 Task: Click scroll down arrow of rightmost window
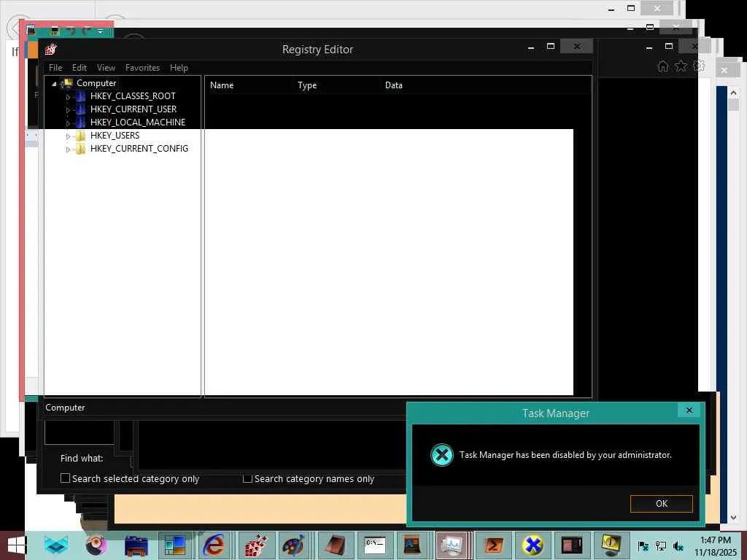coord(733,517)
